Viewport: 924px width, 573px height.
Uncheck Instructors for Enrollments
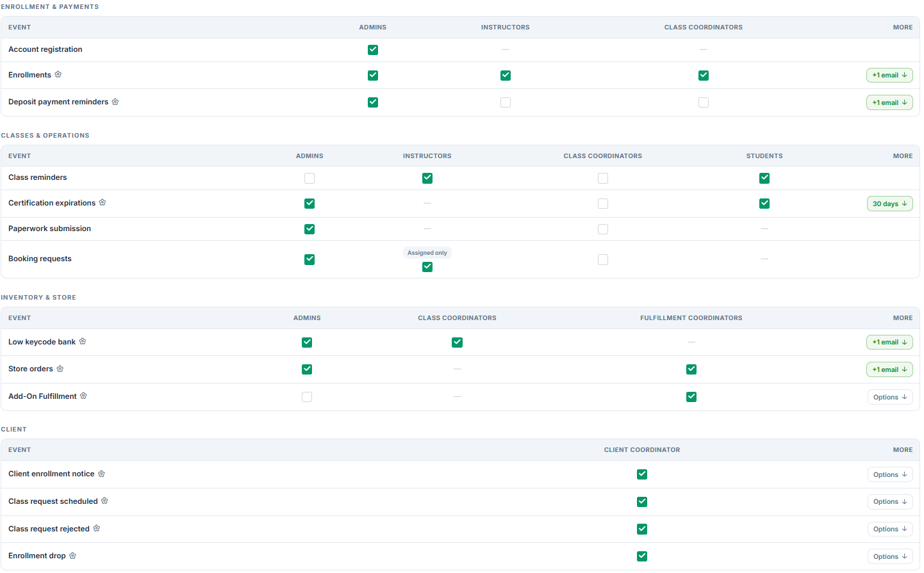(506, 76)
